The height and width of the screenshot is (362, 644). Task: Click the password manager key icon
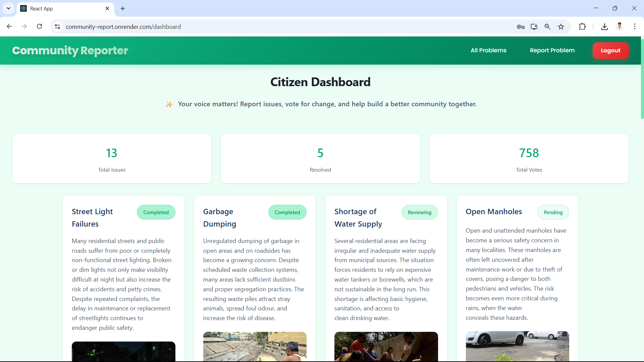(521, 26)
